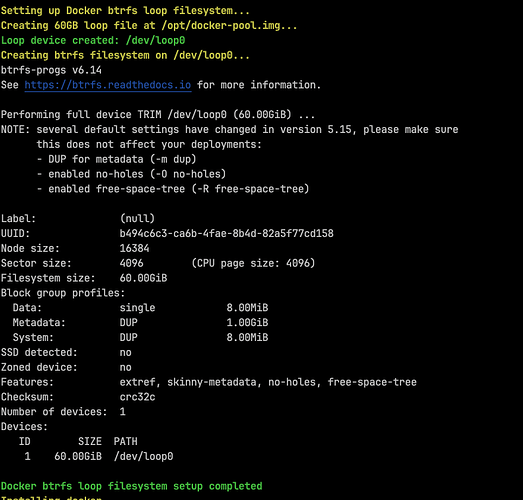This screenshot has height=500, width=523.
Task: Click the 'Block group profiles:' heading
Action: click(x=63, y=293)
